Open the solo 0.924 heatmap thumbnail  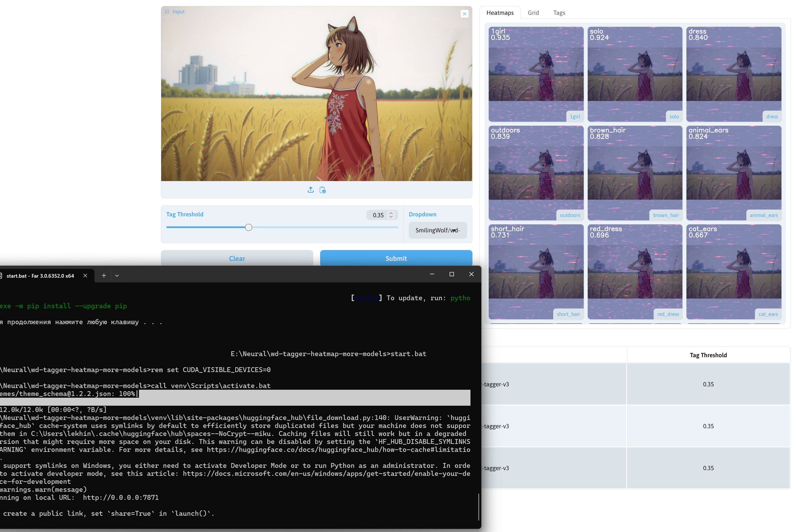coord(635,74)
